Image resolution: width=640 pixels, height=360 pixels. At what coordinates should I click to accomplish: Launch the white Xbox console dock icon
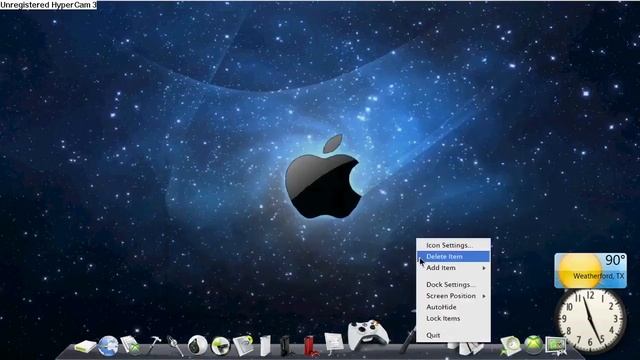(x=265, y=345)
